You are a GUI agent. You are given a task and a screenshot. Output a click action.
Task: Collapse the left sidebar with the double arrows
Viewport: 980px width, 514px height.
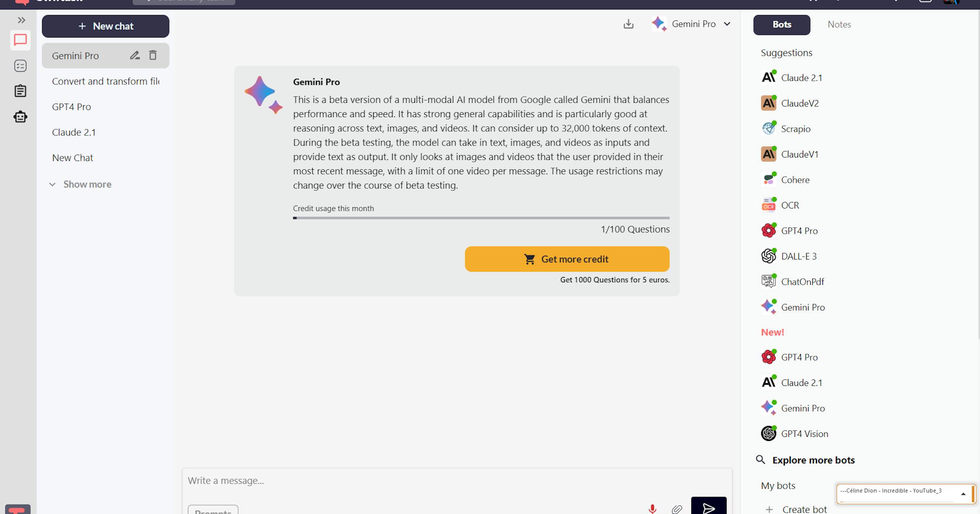click(x=21, y=19)
